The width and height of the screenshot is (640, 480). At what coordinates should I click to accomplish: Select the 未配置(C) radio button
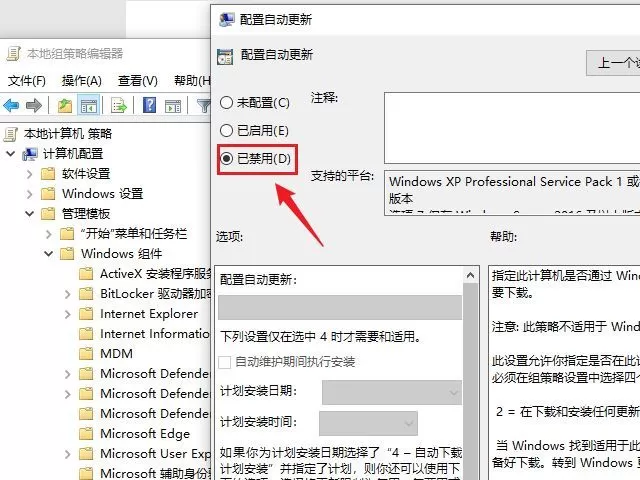coord(227,102)
